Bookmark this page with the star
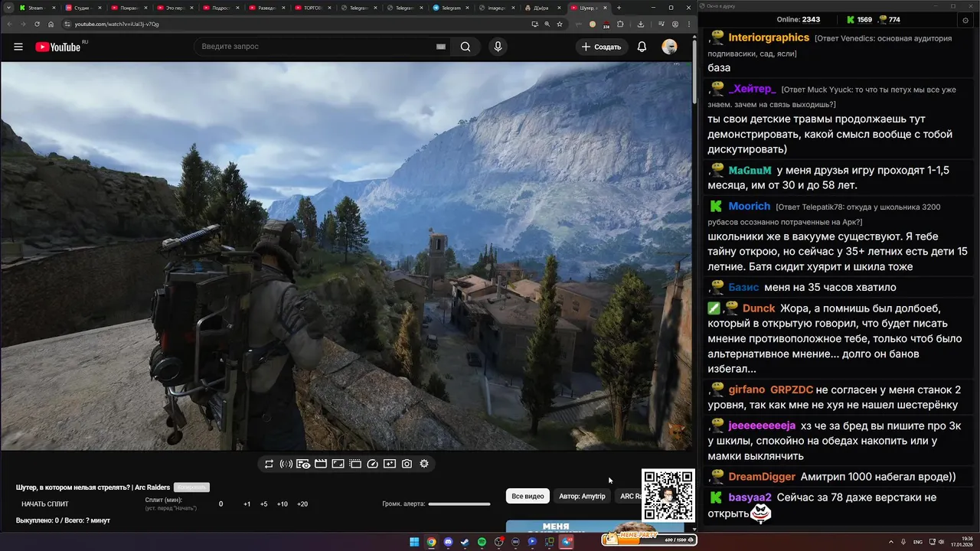980x551 pixels. pyautogui.click(x=560, y=24)
